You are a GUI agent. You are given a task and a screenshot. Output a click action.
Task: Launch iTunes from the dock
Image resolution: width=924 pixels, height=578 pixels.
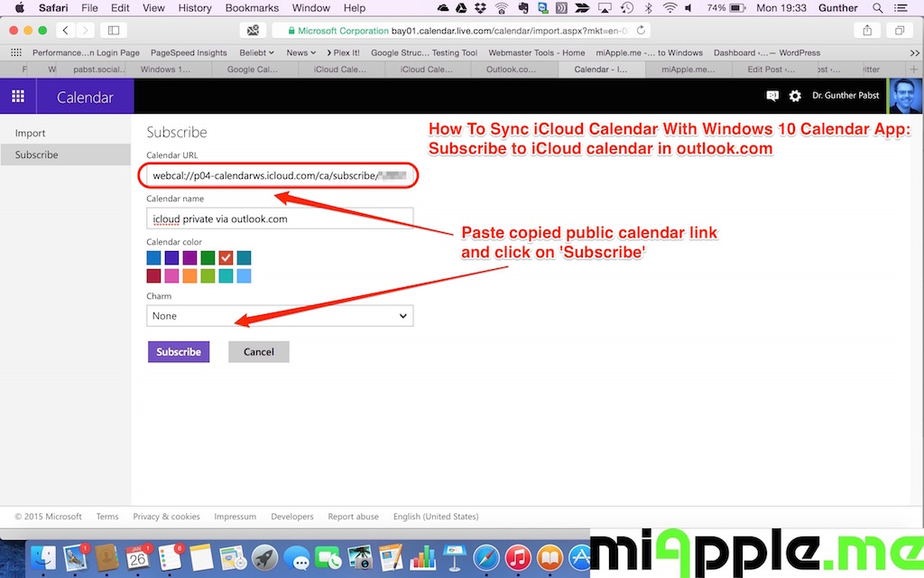click(518, 557)
